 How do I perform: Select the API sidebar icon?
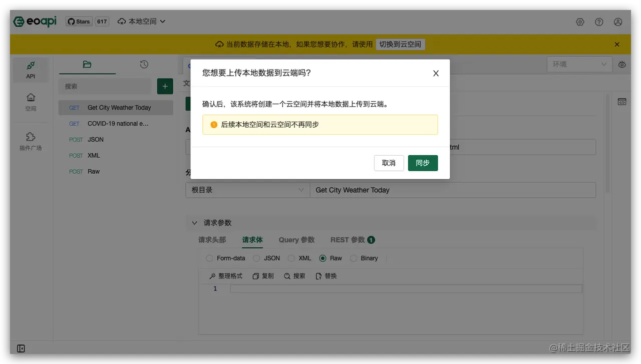(x=31, y=70)
